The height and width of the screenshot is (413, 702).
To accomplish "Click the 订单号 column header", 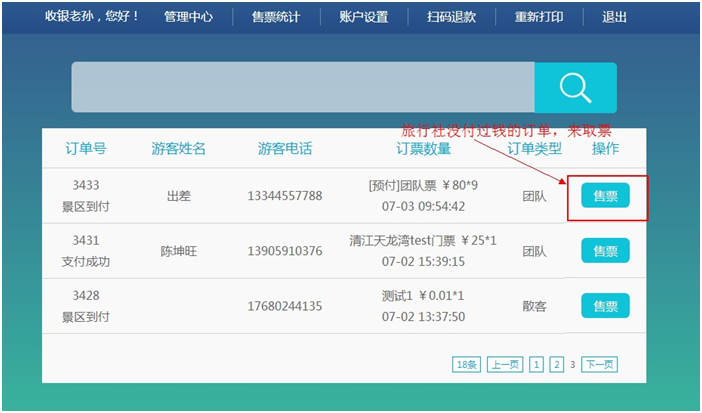I will 86,149.
